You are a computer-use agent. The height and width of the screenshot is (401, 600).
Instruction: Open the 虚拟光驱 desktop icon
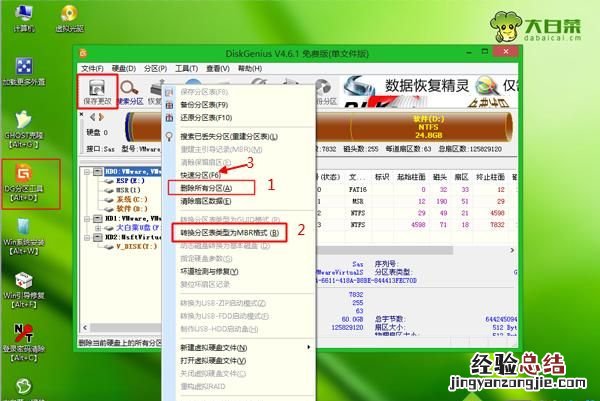[x=69, y=18]
